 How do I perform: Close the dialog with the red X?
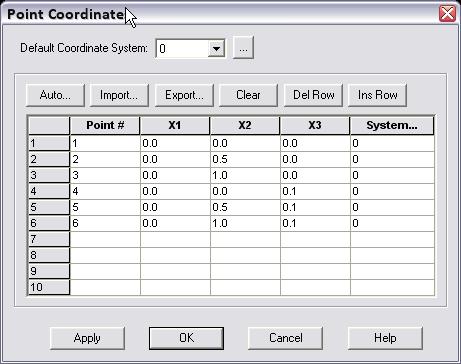click(x=447, y=14)
